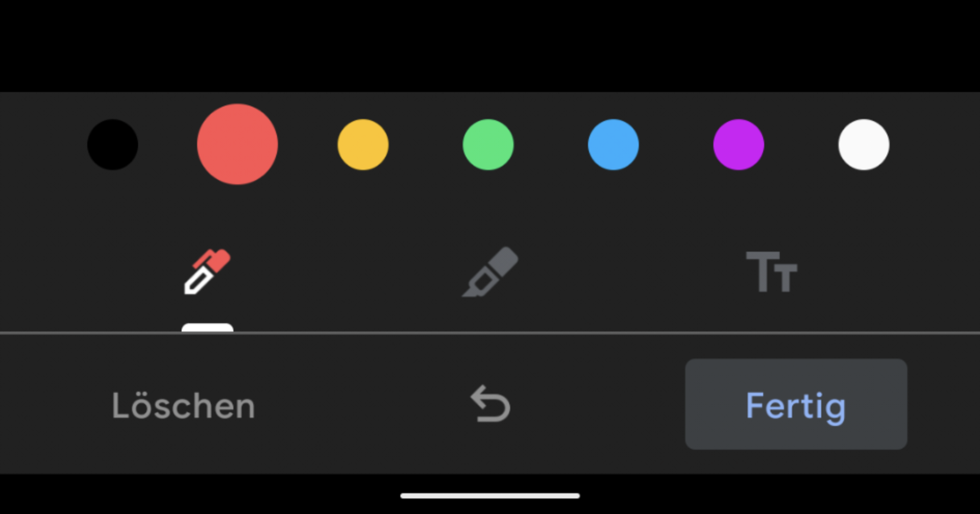The image size is (980, 514).
Task: Select the pen drawing tool
Action: coord(207,272)
